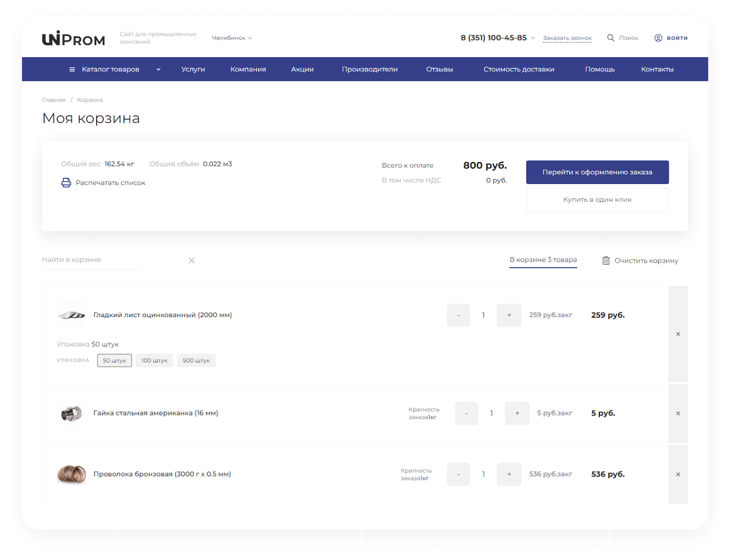Clear the cart search with the X icon

coord(191,260)
